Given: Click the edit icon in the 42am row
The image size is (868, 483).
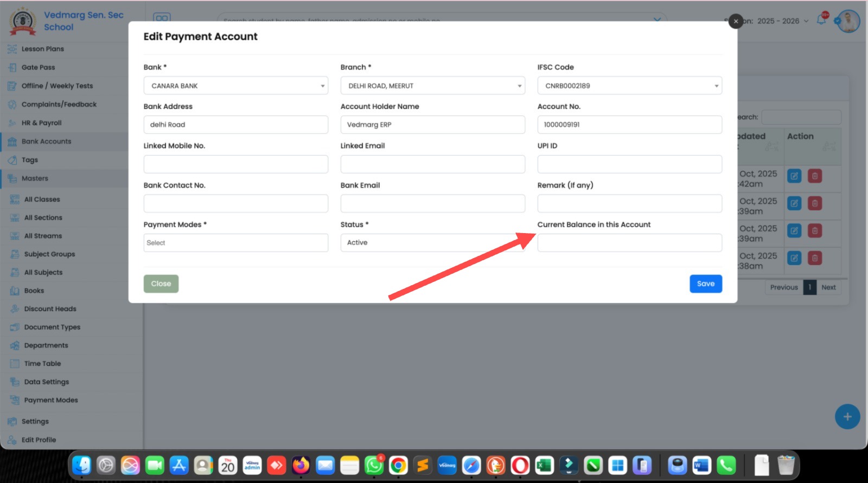Looking at the screenshot, I should 794,176.
